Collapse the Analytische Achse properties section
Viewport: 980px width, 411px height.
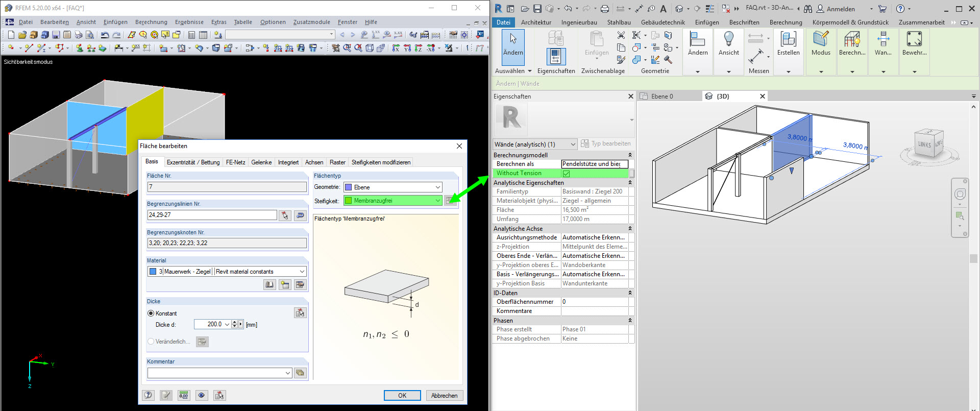click(x=630, y=229)
